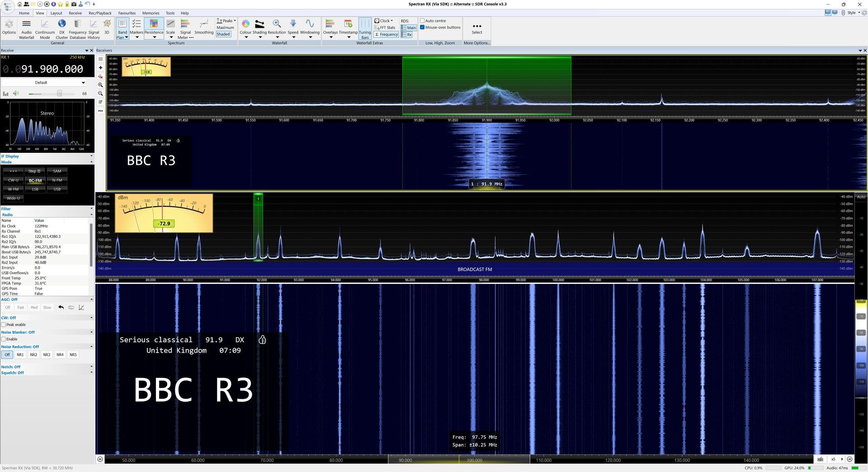Tick the CW Peak enable checkbox

tap(4, 325)
